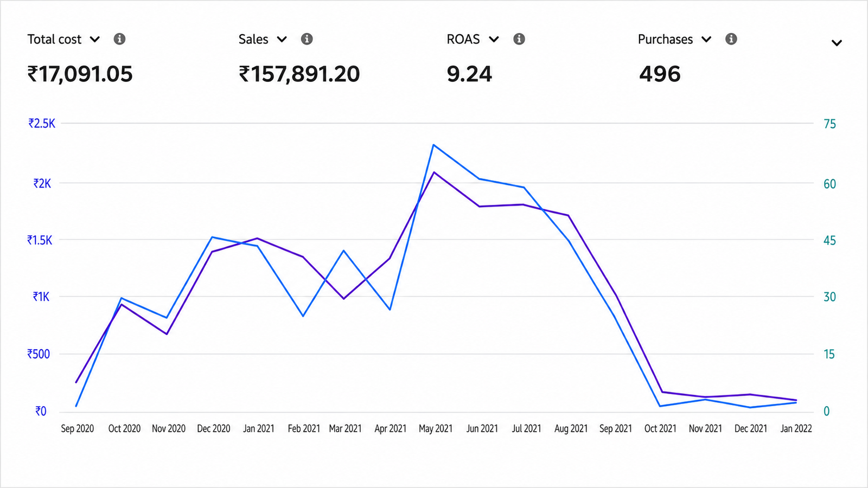
Task: Click the 9.24 ROAS value
Action: click(x=469, y=74)
